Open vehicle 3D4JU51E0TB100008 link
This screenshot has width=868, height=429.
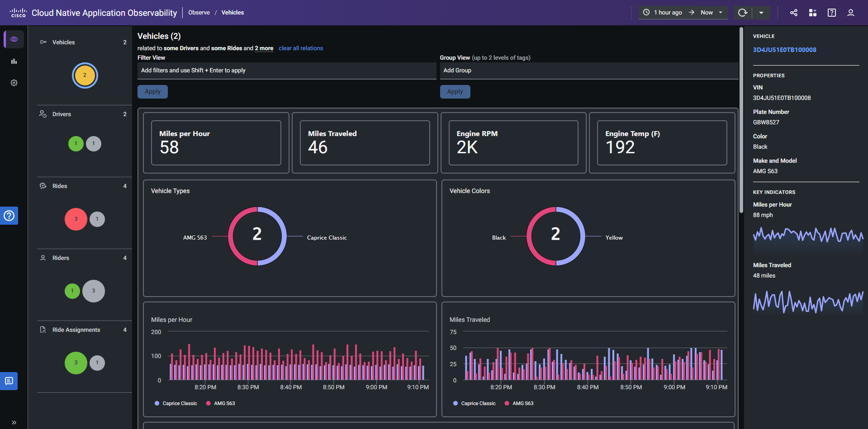pyautogui.click(x=784, y=50)
